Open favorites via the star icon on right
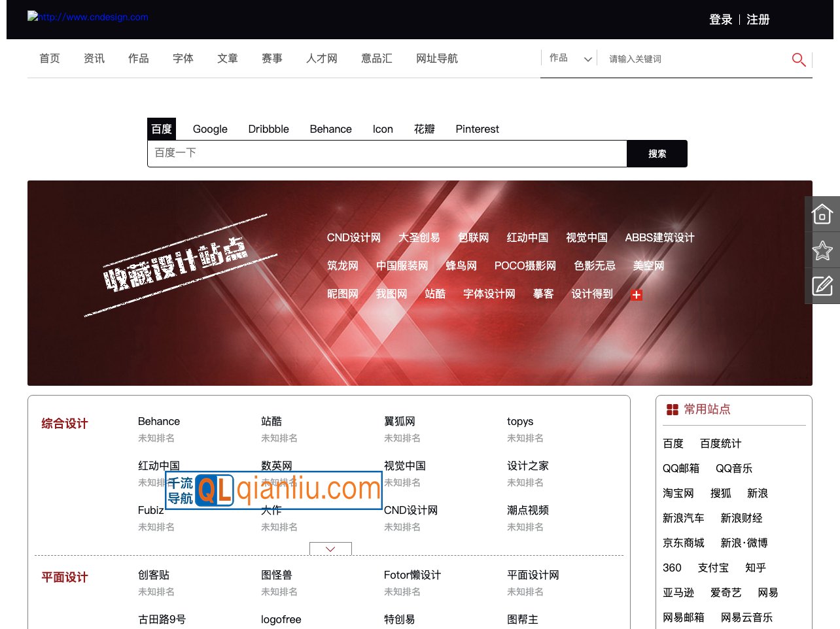Viewport: 840px width, 629px height. (x=822, y=250)
